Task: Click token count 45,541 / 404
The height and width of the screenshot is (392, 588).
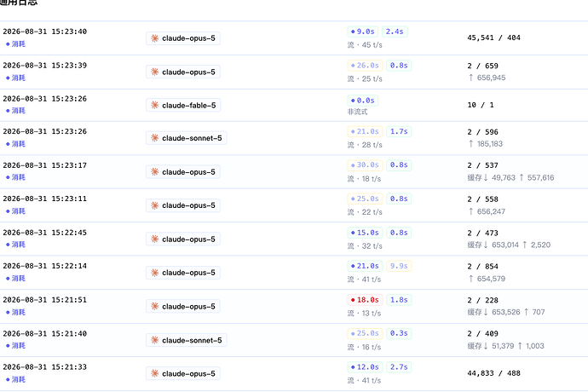Action: click(x=494, y=37)
